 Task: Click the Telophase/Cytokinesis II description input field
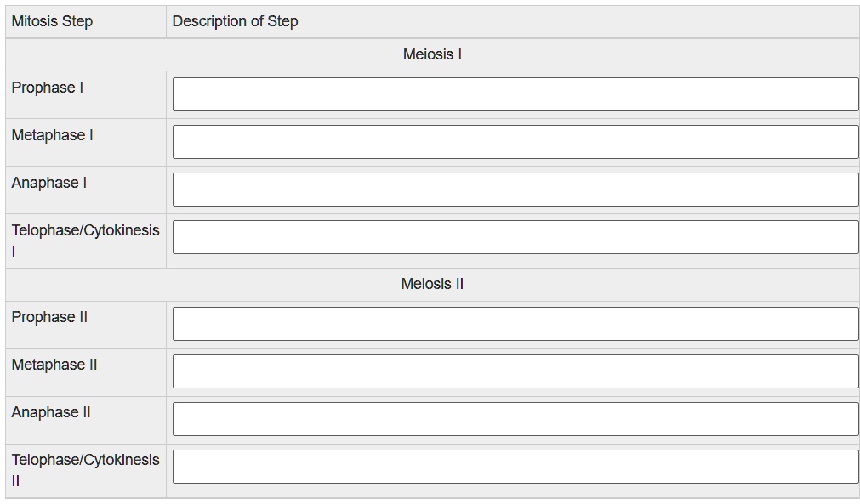coord(515,466)
